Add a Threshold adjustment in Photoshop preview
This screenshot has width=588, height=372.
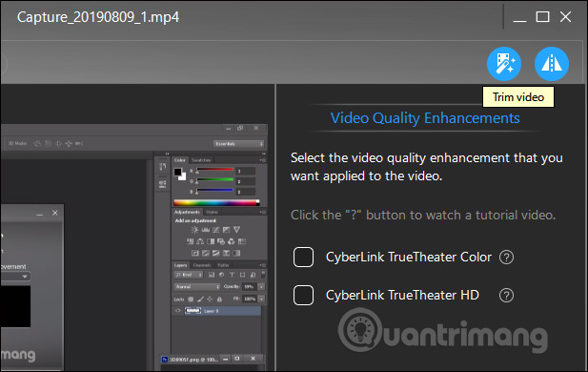[216, 253]
